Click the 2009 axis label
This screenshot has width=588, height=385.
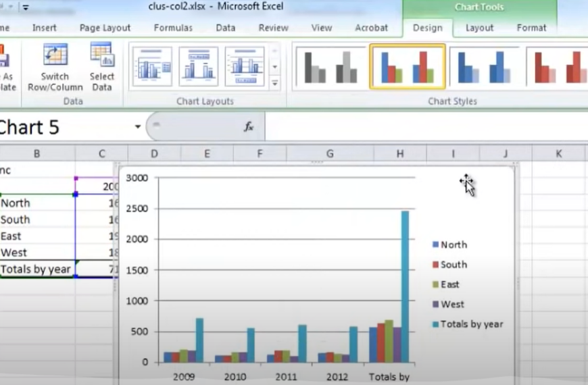coord(184,377)
